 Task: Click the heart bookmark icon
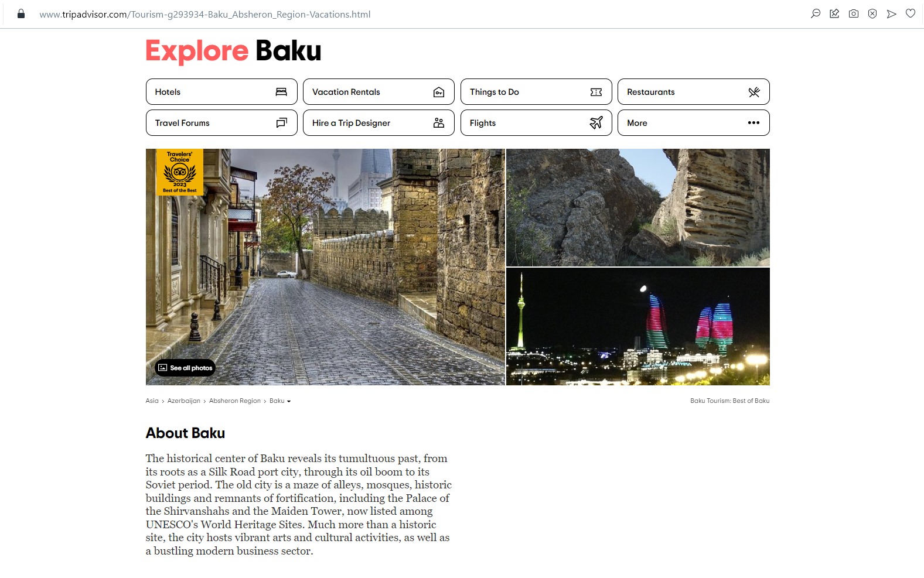coord(911,13)
